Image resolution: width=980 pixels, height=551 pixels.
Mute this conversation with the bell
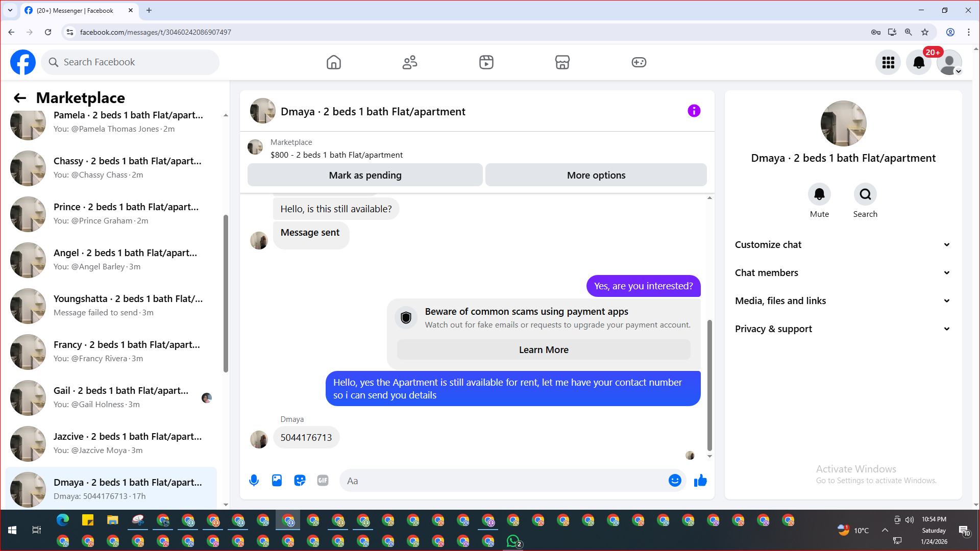click(819, 194)
